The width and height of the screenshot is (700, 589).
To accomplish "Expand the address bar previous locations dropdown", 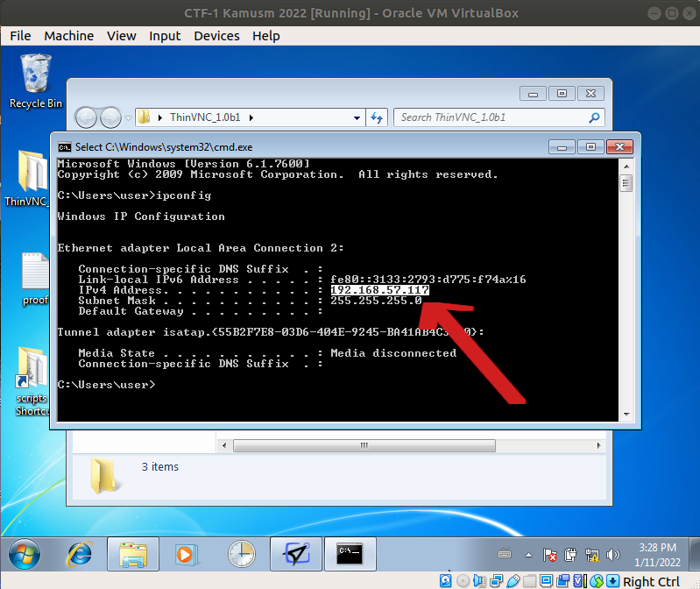I will tap(357, 118).
